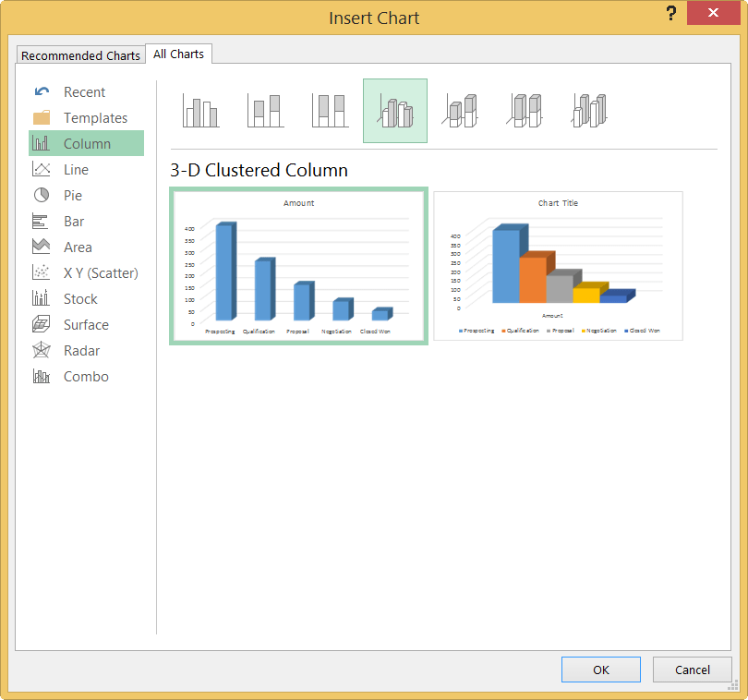Dismiss the dialog with Cancel
Image resolution: width=748 pixels, height=700 pixels.
692,670
